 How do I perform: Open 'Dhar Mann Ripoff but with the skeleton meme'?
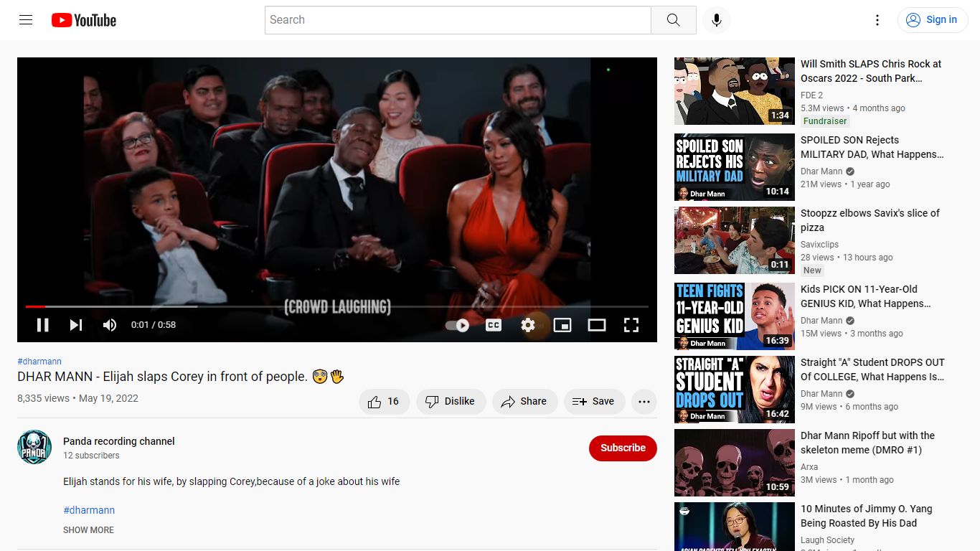(x=868, y=443)
